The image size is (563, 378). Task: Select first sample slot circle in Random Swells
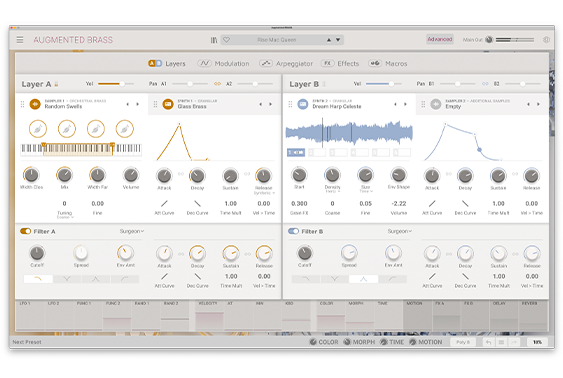(38, 129)
